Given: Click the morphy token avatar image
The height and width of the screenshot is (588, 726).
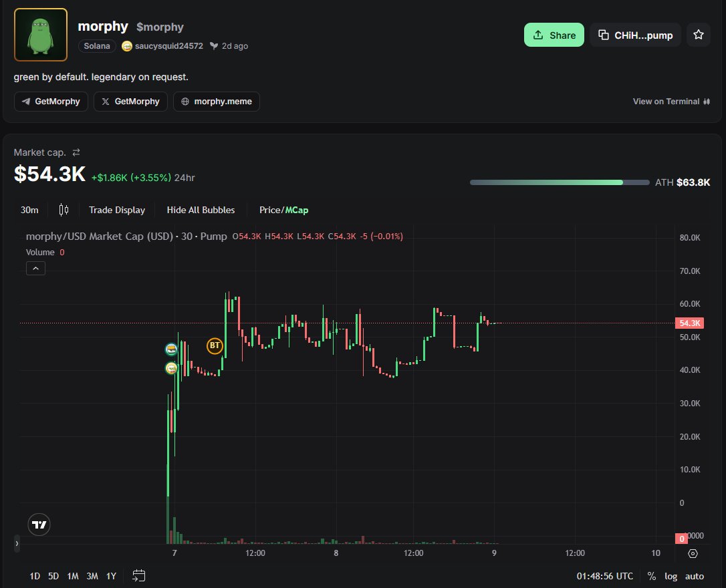Looking at the screenshot, I should tap(41, 35).
